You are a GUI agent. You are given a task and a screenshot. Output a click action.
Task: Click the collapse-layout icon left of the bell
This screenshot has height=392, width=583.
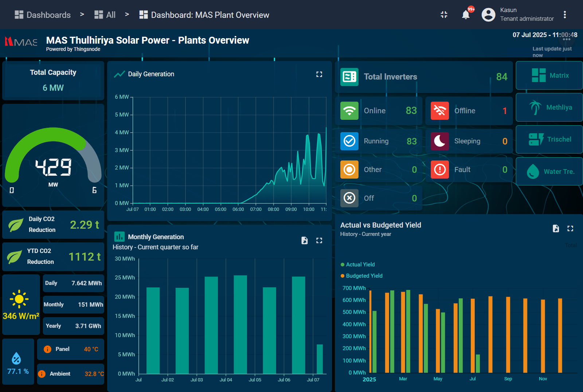tap(444, 15)
